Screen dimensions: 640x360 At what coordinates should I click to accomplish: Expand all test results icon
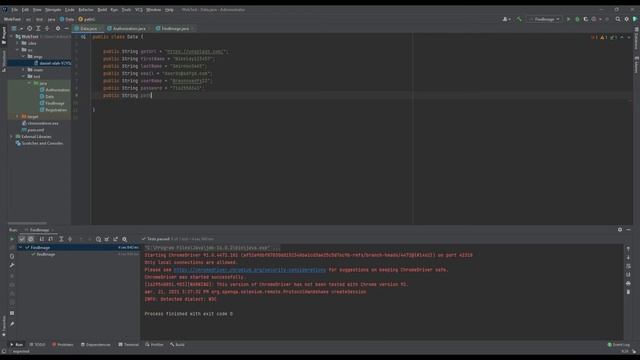click(x=61, y=239)
